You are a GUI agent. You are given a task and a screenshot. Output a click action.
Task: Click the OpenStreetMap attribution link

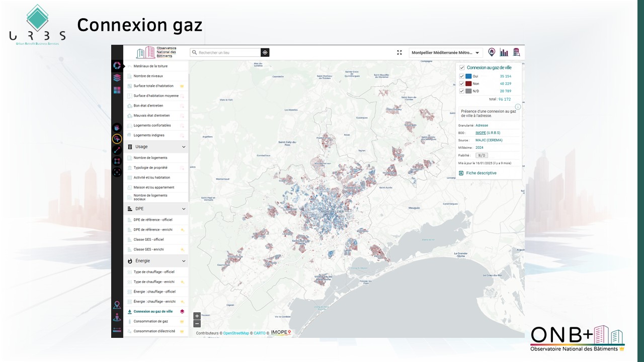(236, 333)
